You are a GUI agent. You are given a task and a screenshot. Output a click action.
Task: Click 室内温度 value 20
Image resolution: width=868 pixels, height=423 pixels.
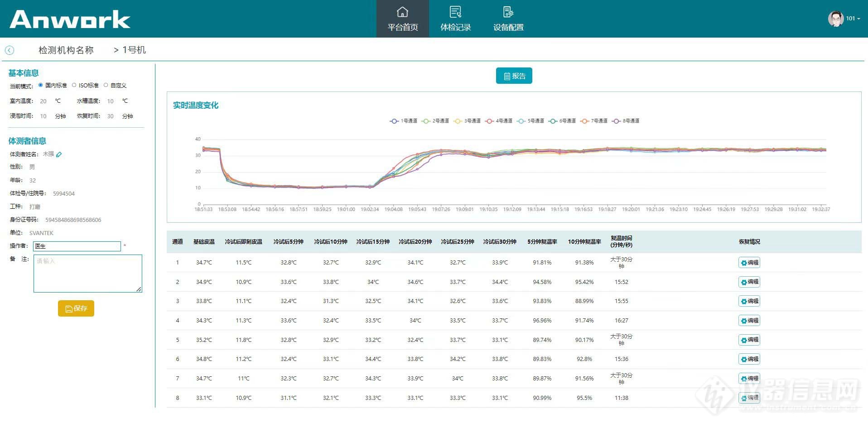pyautogui.click(x=43, y=101)
